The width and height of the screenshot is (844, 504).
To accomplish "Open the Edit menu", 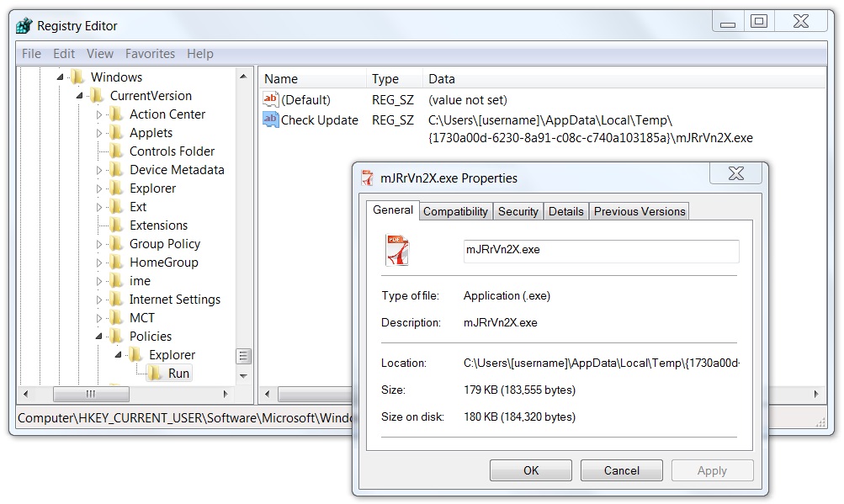I will (x=63, y=54).
